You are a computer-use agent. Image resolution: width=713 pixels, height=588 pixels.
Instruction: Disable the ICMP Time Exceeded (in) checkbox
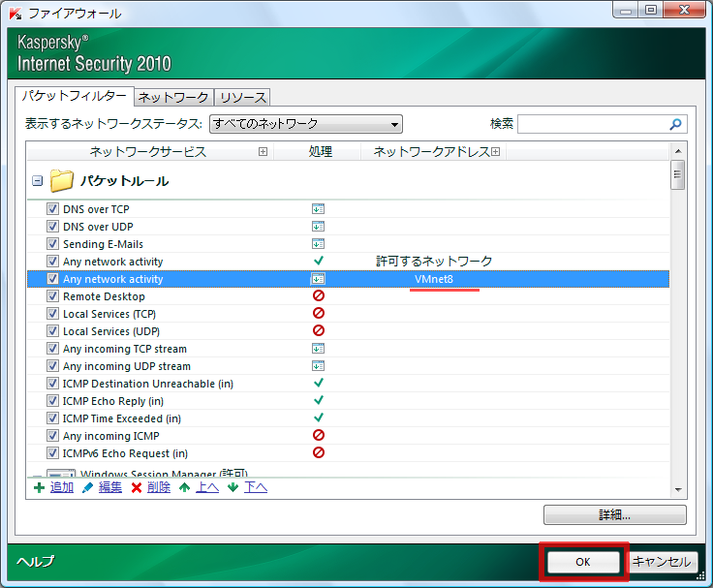pos(53,418)
